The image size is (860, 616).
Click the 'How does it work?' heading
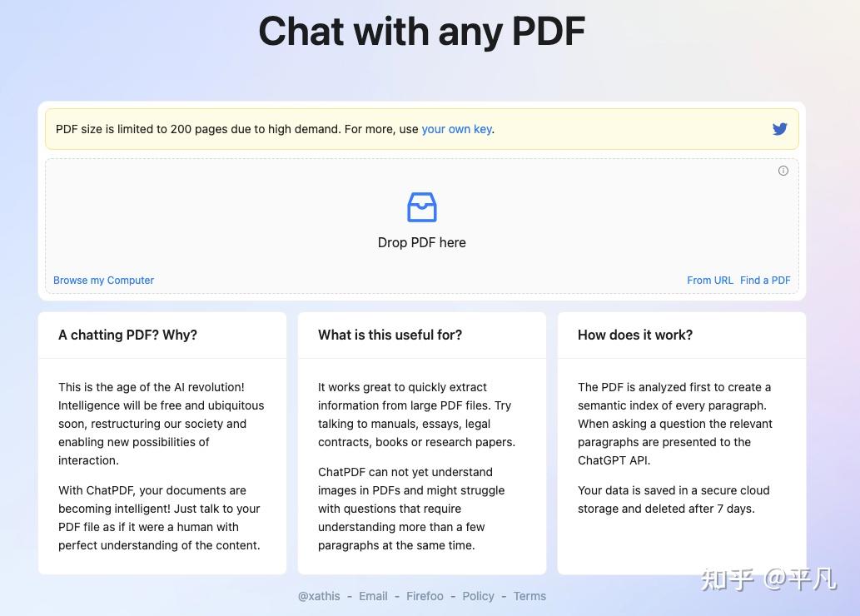[x=635, y=335]
